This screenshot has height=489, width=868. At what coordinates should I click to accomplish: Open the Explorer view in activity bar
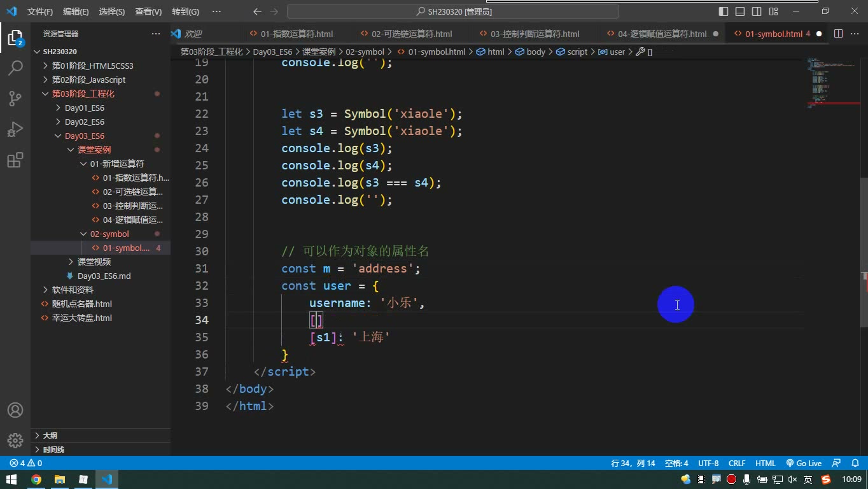pos(15,37)
